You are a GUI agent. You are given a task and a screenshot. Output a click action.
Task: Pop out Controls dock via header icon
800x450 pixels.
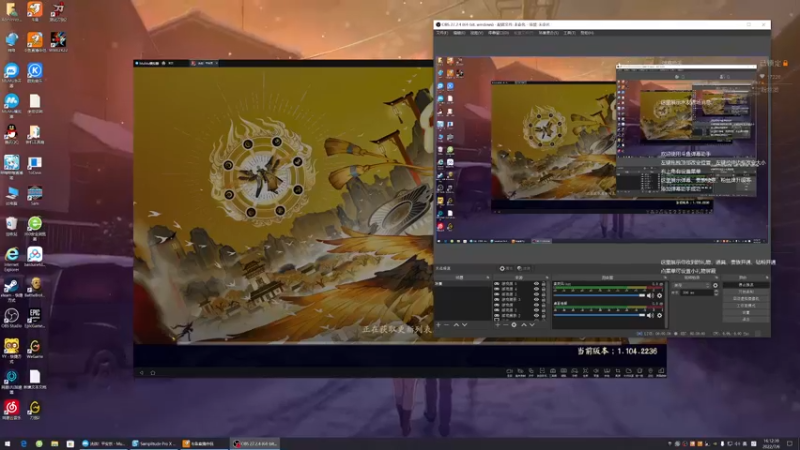767,278
